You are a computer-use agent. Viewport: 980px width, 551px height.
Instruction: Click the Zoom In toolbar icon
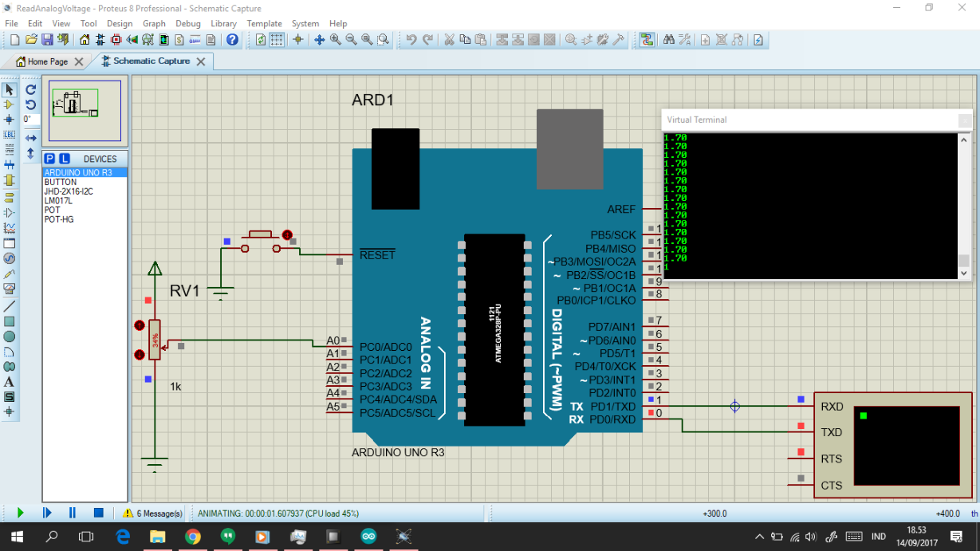click(334, 38)
